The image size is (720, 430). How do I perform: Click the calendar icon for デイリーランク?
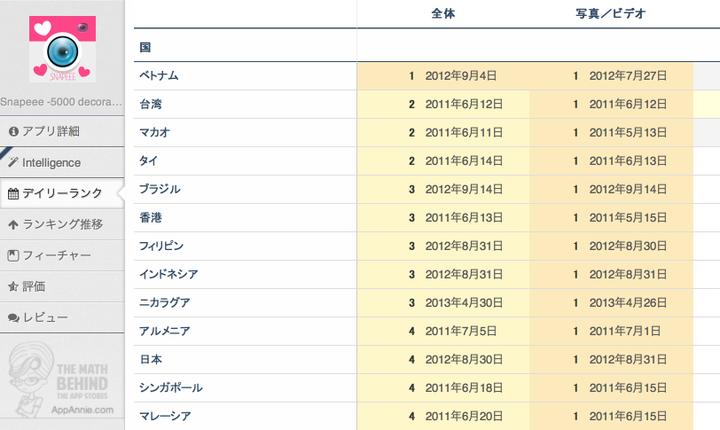pos(13,193)
